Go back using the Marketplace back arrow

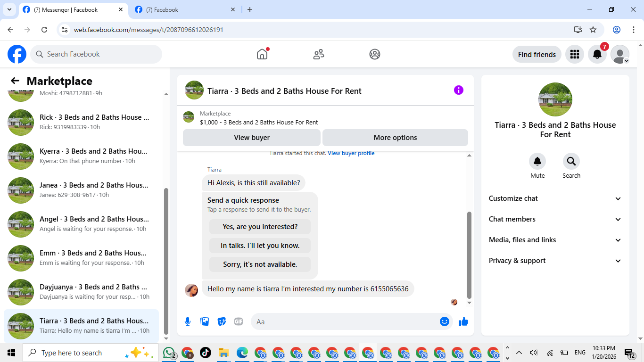15,81
